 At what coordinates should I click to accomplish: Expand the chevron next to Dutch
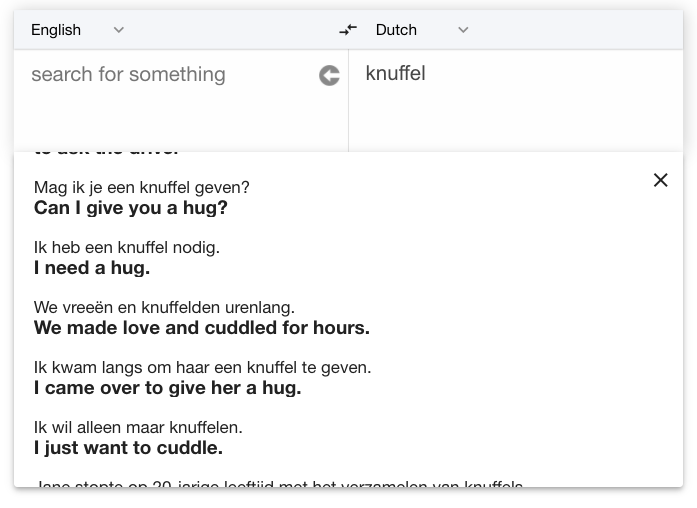[x=463, y=30]
